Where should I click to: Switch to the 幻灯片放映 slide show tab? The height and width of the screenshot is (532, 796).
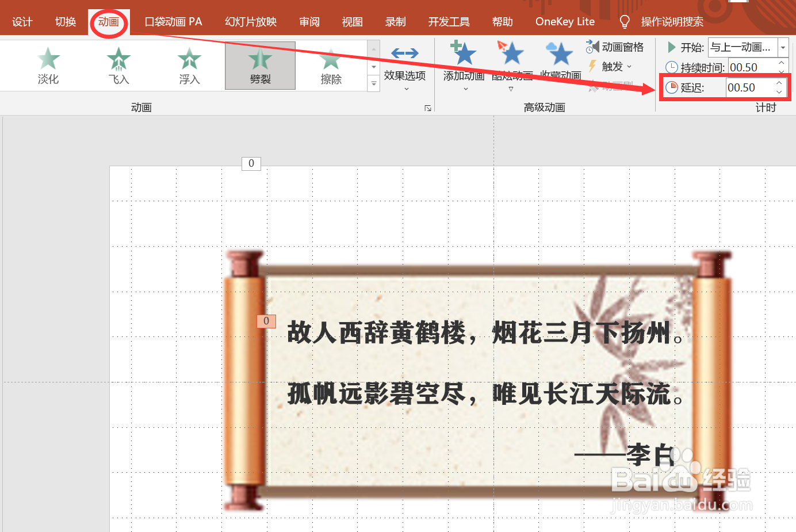click(251, 22)
